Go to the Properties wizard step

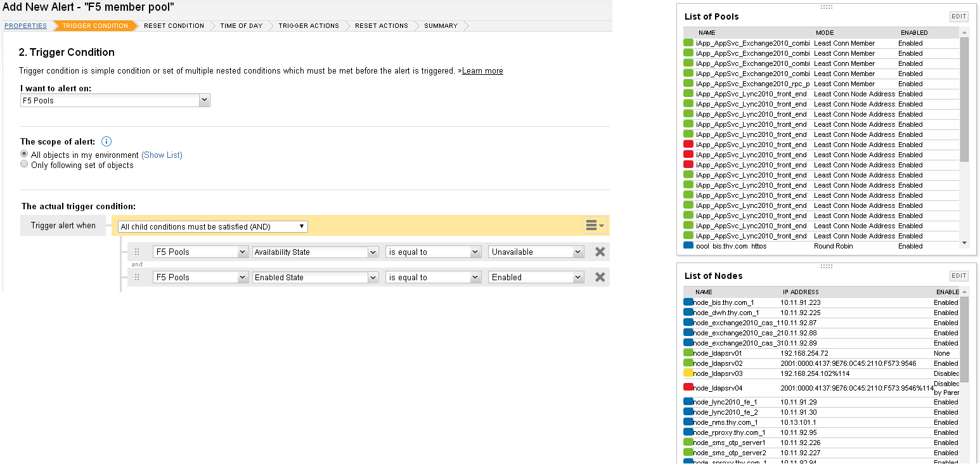click(x=25, y=26)
